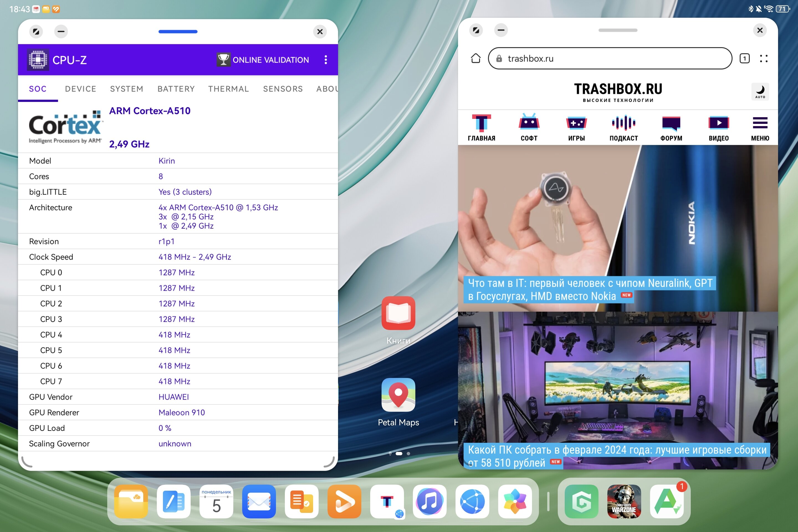Viewport: 798px width, 532px height.
Task: Open the browser four-dot menu
Action: click(764, 58)
